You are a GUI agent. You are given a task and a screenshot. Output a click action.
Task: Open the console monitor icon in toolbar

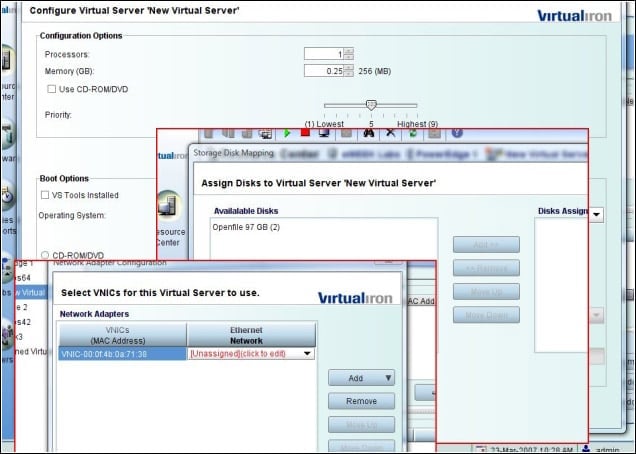(324, 133)
